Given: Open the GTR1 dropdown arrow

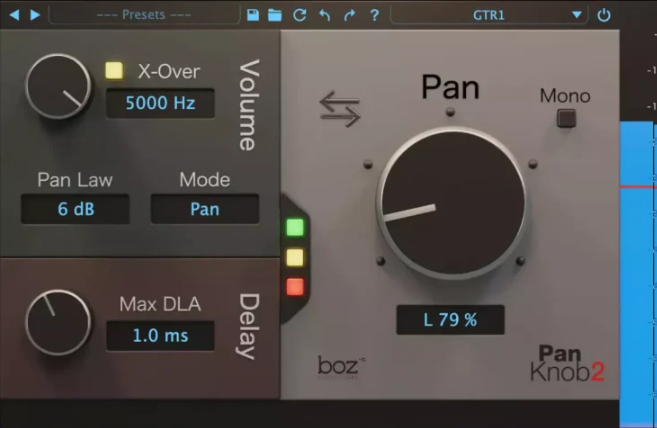Looking at the screenshot, I should coord(577,15).
